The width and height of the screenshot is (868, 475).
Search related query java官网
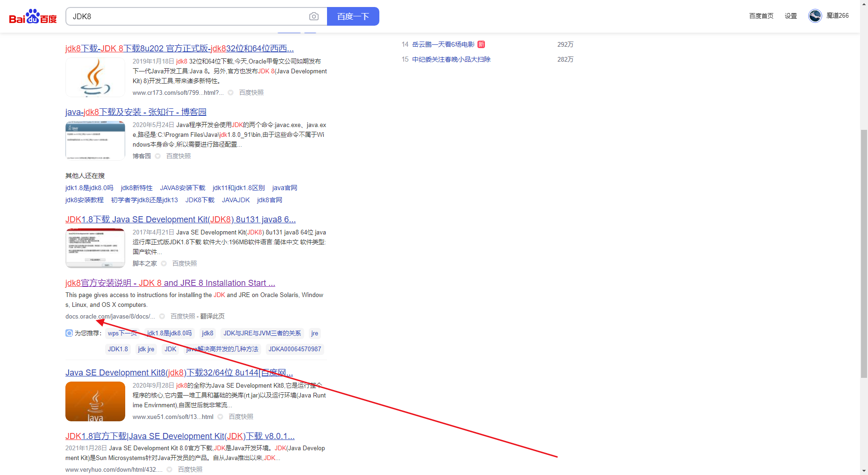click(285, 188)
